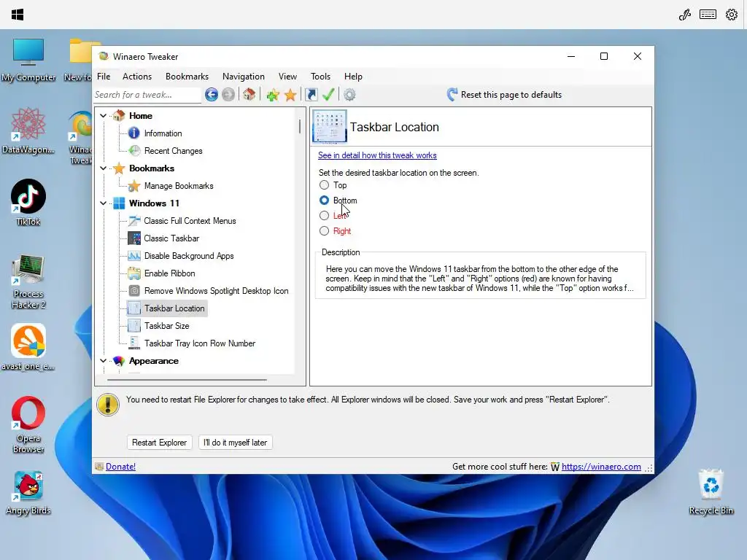Open Recent Changes in the tree
Viewport: 747px width, 560px height.
point(173,151)
